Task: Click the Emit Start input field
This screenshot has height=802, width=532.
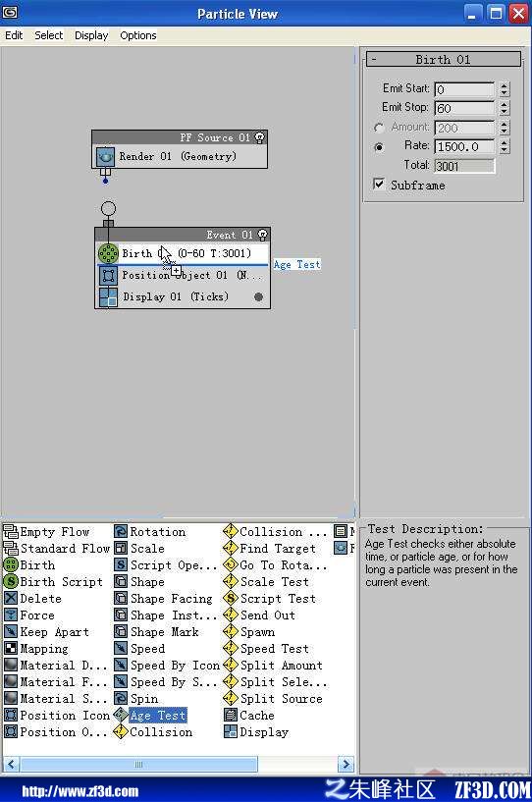Action: coord(464,89)
